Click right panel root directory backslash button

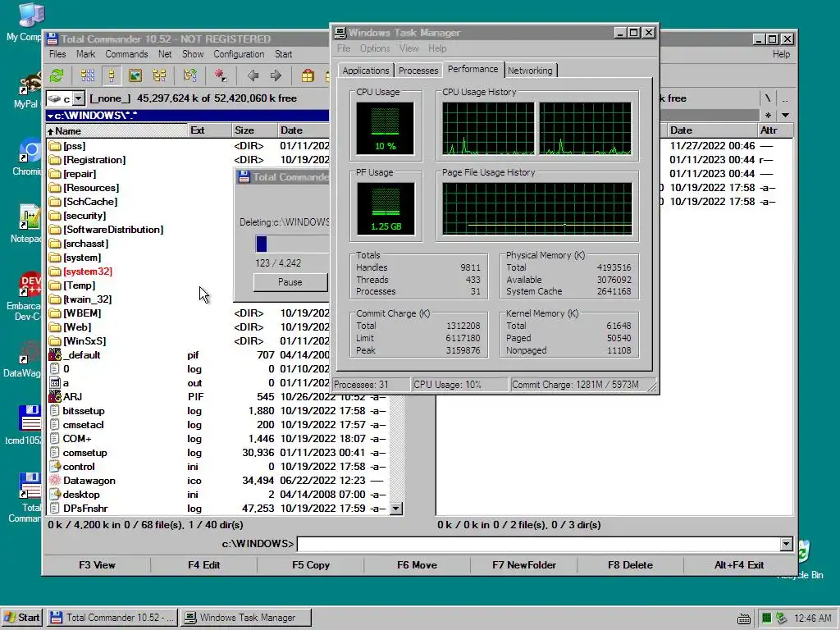point(768,98)
